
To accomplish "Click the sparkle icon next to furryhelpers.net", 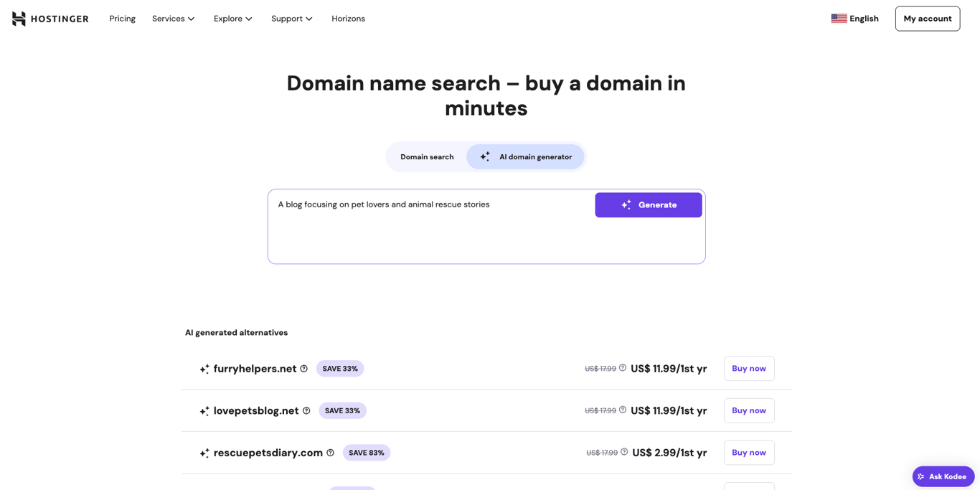I will coord(204,368).
